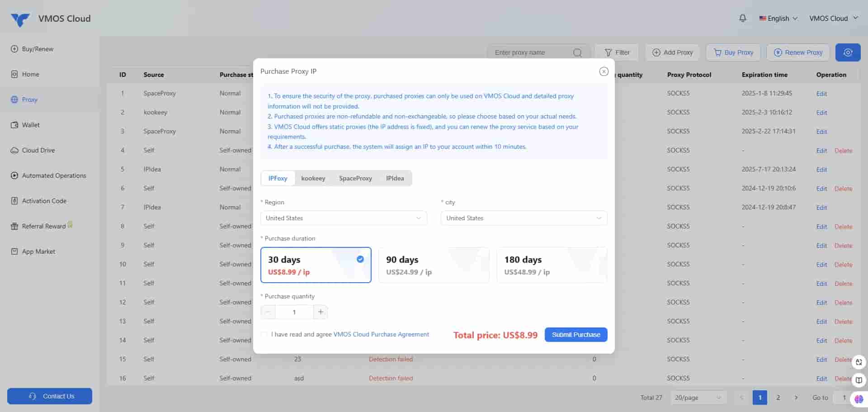Image resolution: width=868 pixels, height=412 pixels.
Task: Click the Cloud Drive sidebar icon
Action: (14, 150)
